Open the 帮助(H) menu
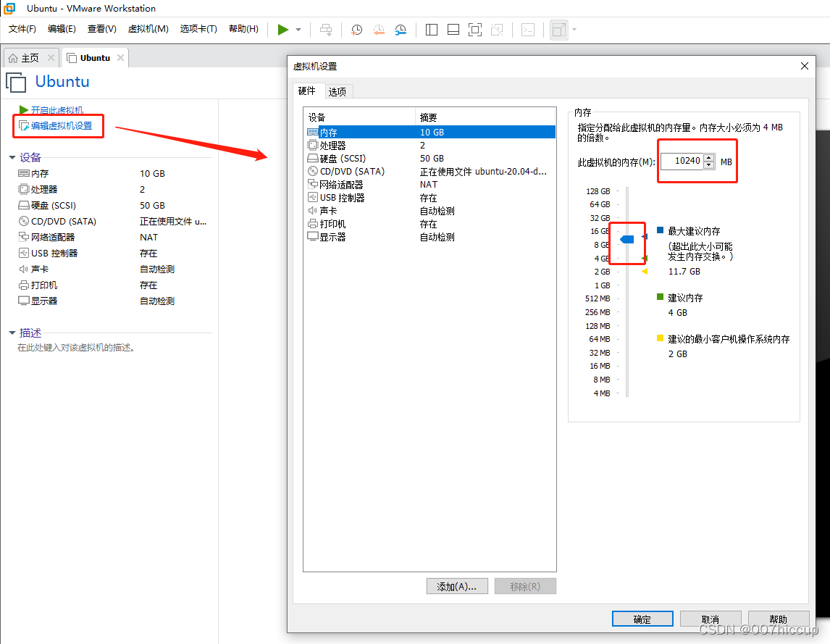 243,28
